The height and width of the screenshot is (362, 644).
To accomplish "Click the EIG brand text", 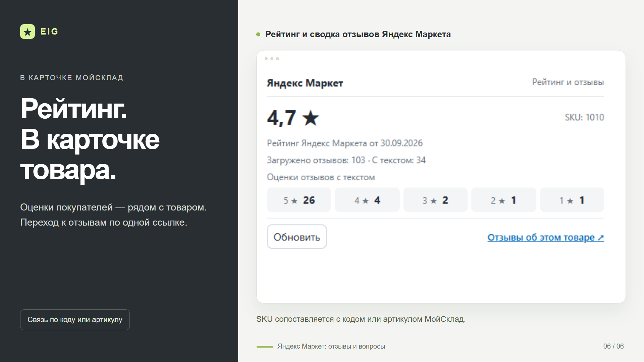I will coord(49,32).
